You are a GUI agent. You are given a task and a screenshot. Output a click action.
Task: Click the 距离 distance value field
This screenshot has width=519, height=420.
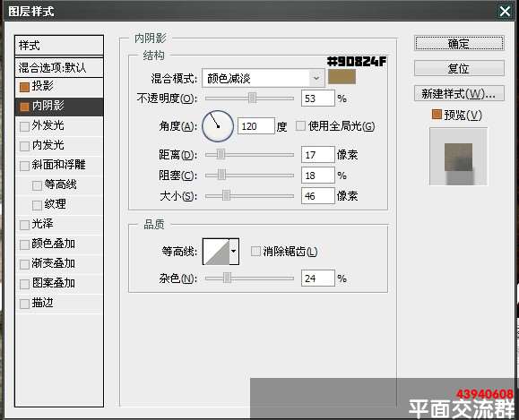pyautogui.click(x=317, y=155)
